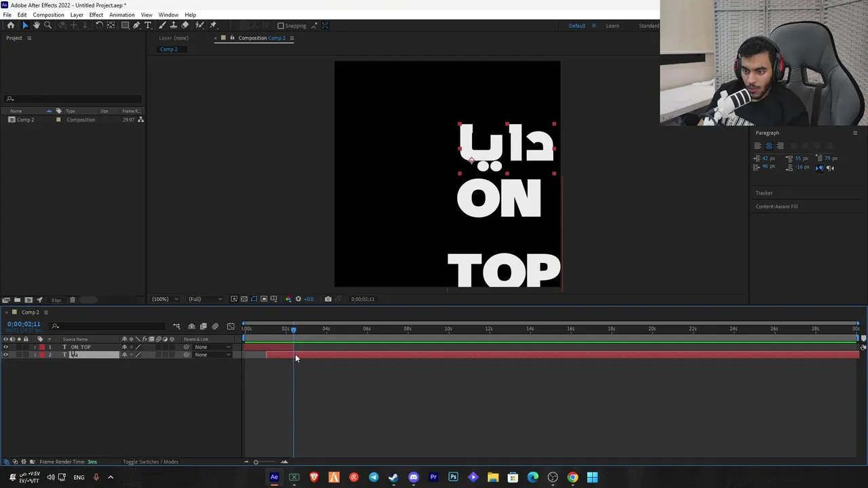Switch to the Layer (none) tab
The height and width of the screenshot is (488, 868).
174,38
